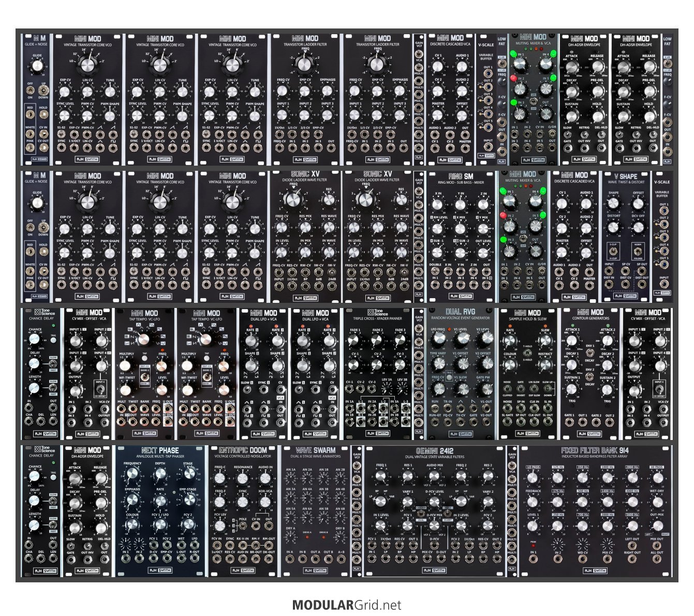The width and height of the screenshot is (694, 616).
Task: Flip the LIN SLEW/EXP SLEW switch
Action: coord(534,388)
